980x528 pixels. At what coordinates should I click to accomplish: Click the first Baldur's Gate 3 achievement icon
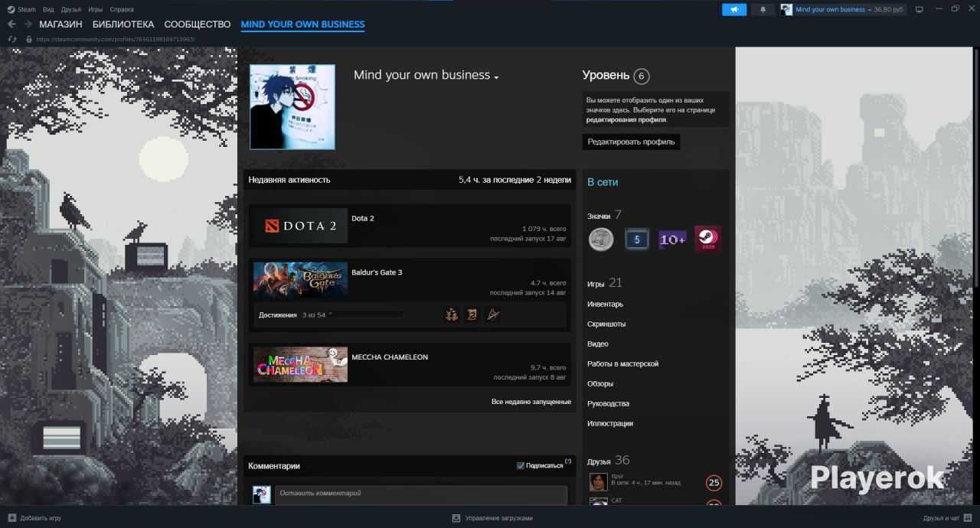452,315
